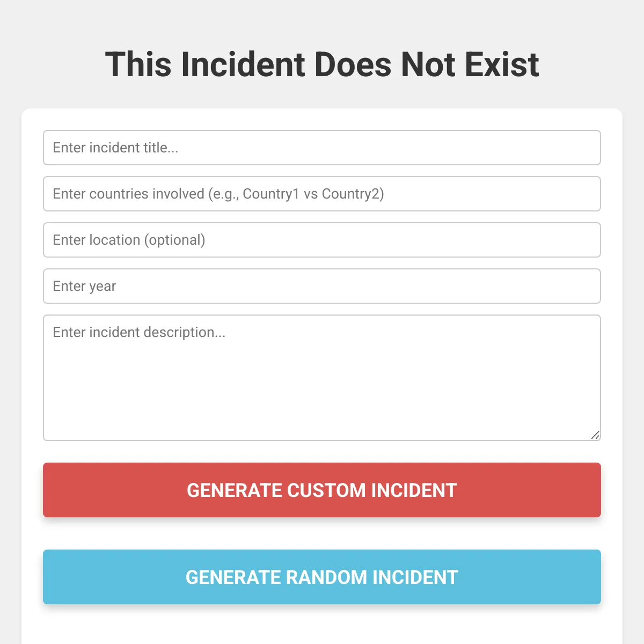
Task: Click the blue Generate Random Incident button
Action: click(x=322, y=577)
